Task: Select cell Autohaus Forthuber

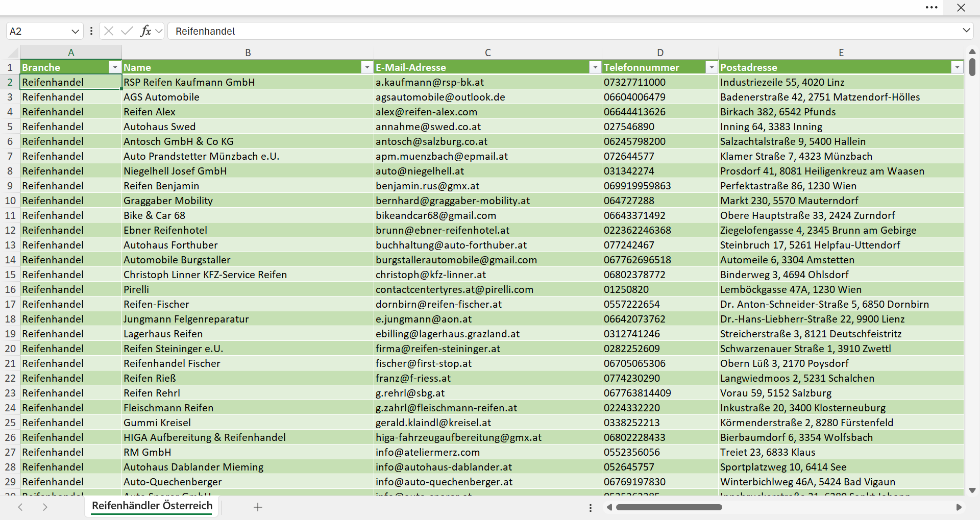Action: [x=248, y=245]
